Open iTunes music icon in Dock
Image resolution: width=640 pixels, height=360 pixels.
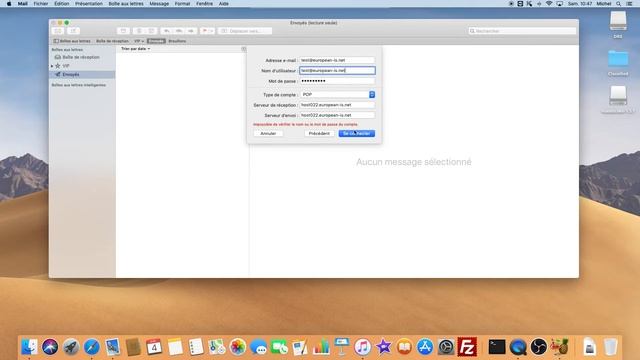pyautogui.click(x=362, y=347)
